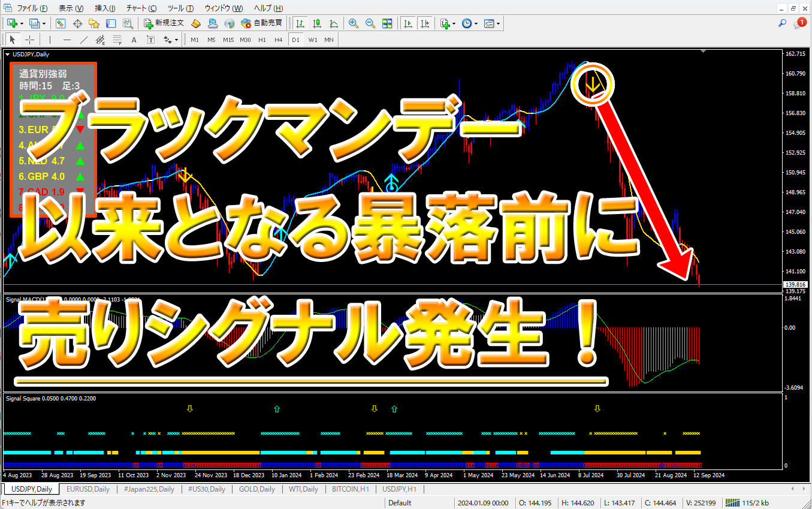Draw a vertical line tool
Viewport: 812px width, 509px height.
(x=50, y=40)
